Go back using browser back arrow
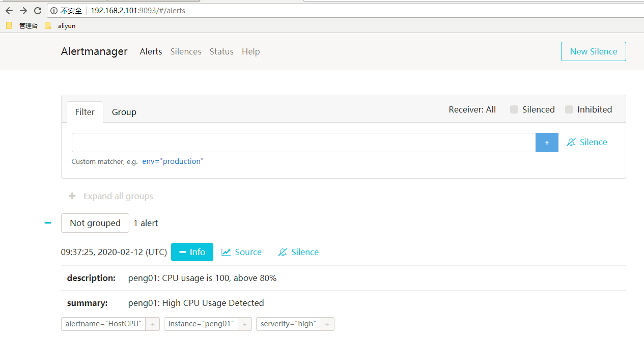Screen dimensions: 644x337 click(9, 11)
